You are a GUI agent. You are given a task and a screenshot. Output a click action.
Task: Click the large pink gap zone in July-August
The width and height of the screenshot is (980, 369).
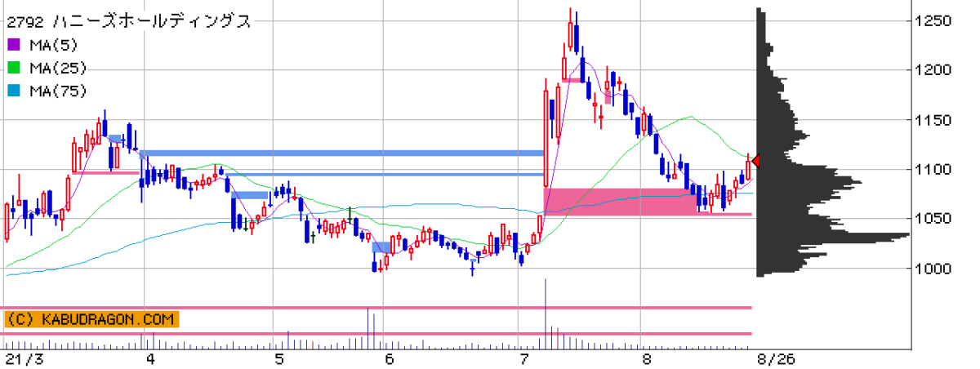coord(621,202)
